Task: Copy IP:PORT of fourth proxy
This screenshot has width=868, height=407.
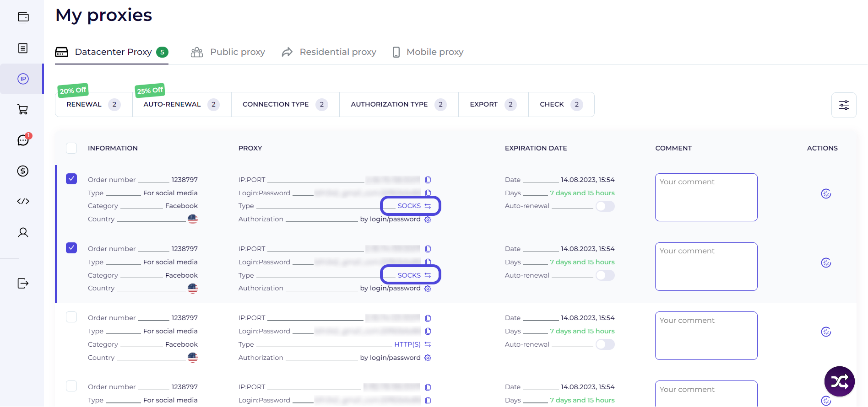Action: point(428,387)
